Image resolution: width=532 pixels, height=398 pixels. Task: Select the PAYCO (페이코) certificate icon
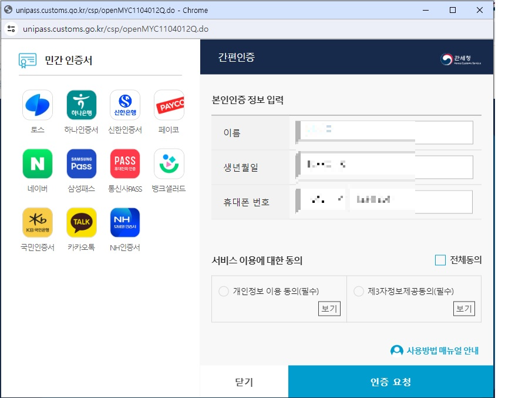169,105
